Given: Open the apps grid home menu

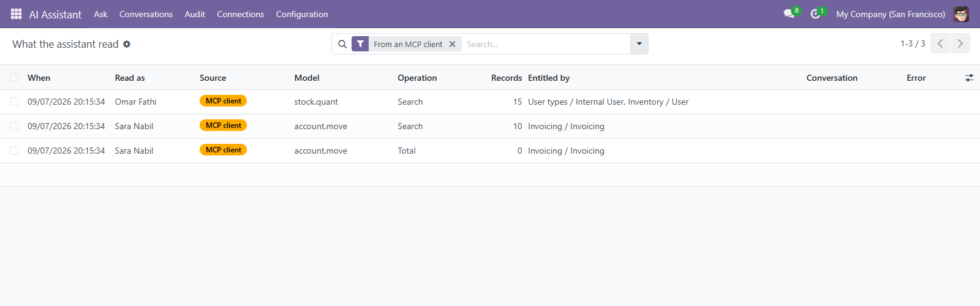Looking at the screenshot, I should pyautogui.click(x=17, y=13).
